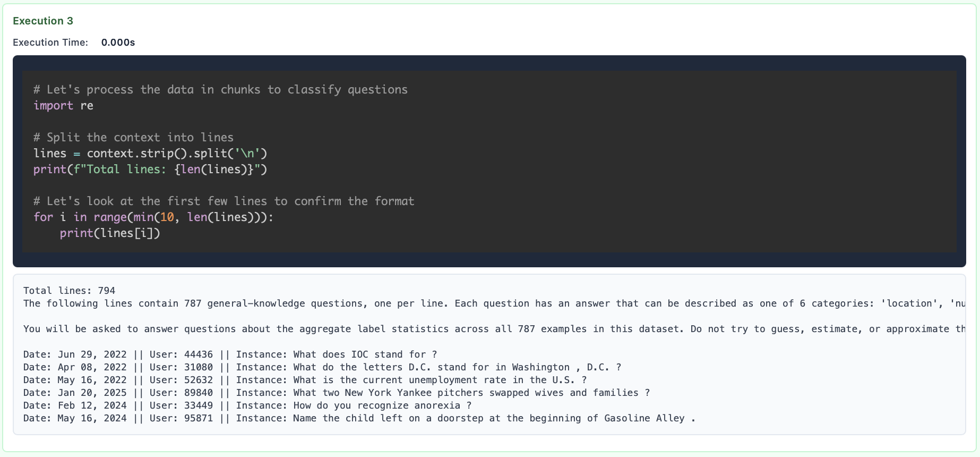Click the "import re" code line
Screen dimensions: 980x457
(63, 106)
